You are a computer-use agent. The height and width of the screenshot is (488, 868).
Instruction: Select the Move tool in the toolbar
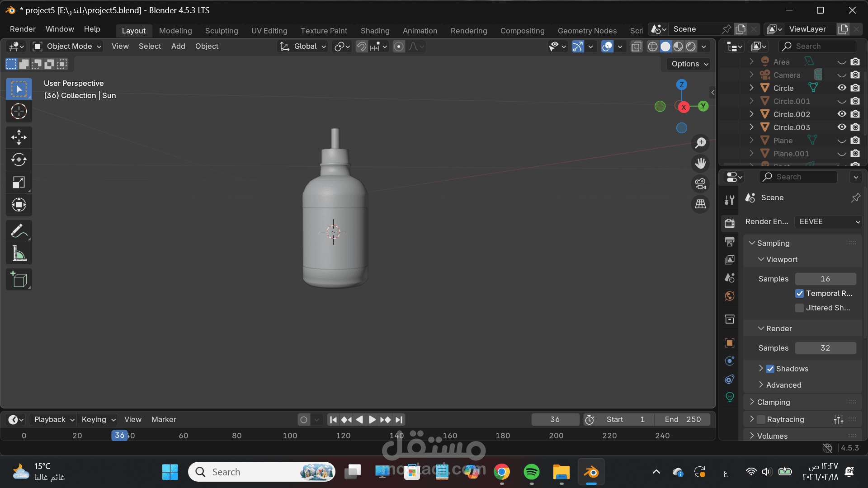(19, 137)
